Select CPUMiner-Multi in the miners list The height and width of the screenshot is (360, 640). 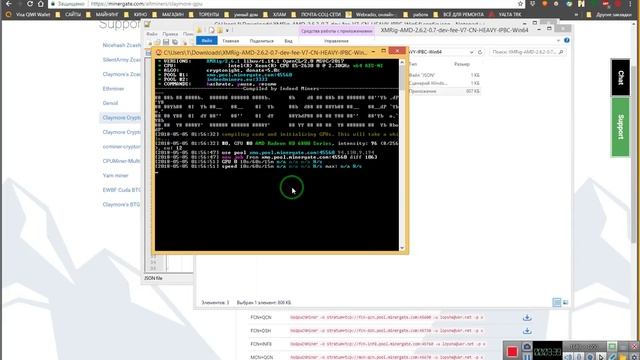(x=122, y=161)
